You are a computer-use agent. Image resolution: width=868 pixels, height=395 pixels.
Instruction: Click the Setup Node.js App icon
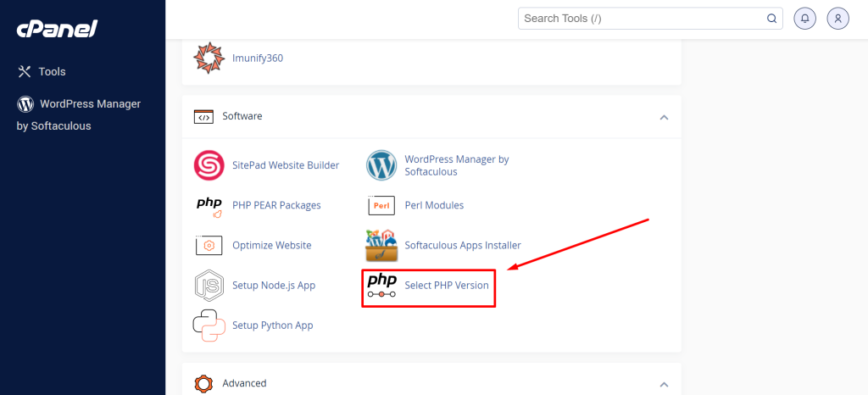(x=209, y=286)
